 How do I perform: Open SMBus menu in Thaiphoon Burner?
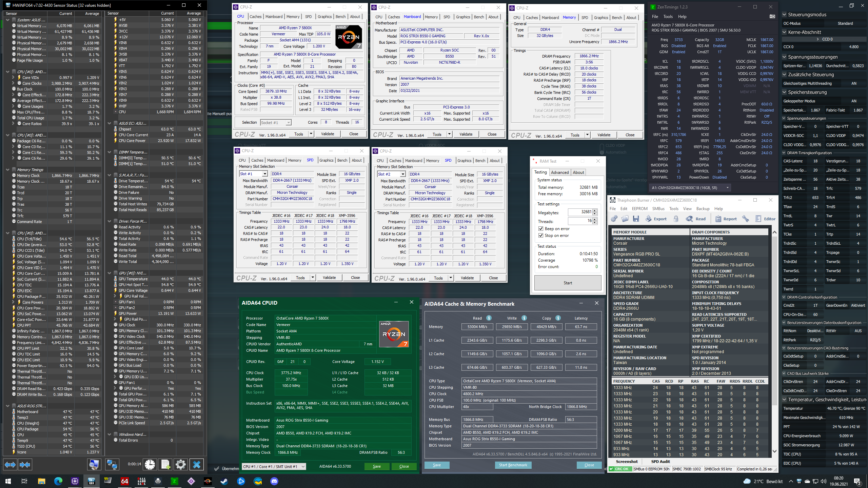click(658, 209)
